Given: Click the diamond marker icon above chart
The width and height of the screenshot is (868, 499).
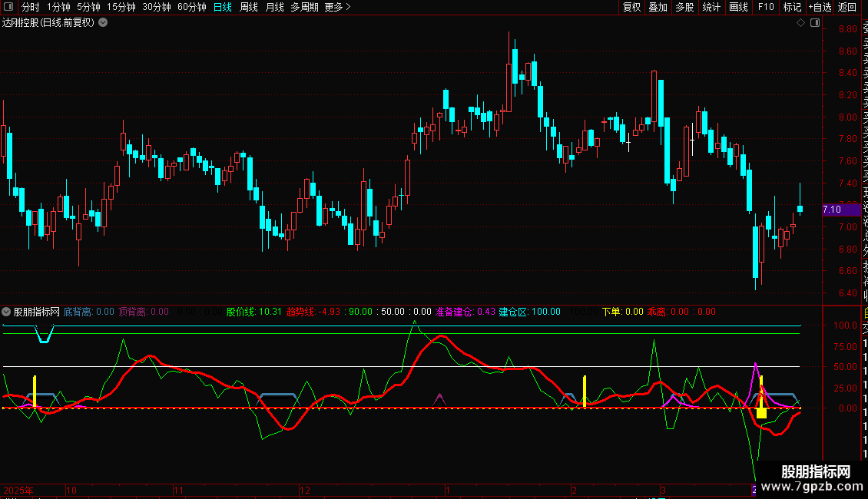Looking at the screenshot, I should 800,23.
